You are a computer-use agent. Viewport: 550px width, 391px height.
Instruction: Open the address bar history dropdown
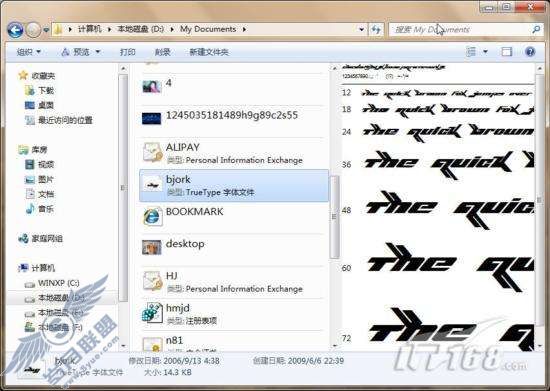pyautogui.click(x=361, y=29)
